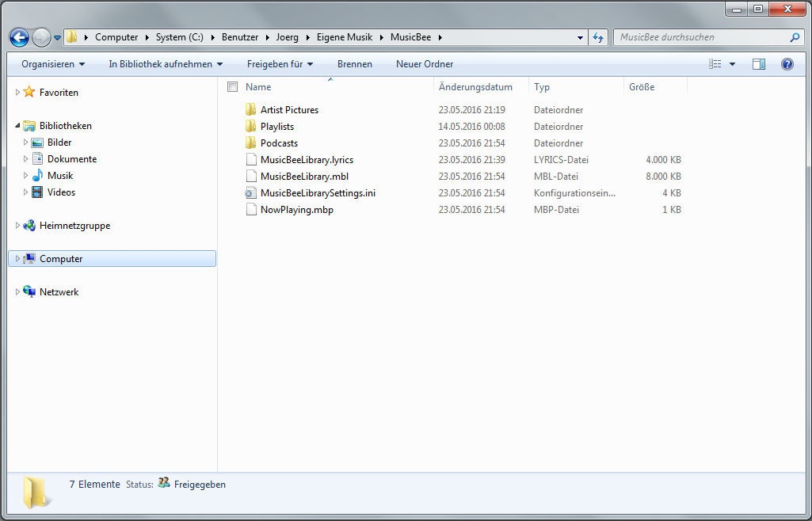Click the Bibliotheken library icon
The width and height of the screenshot is (812, 521).
(x=29, y=126)
